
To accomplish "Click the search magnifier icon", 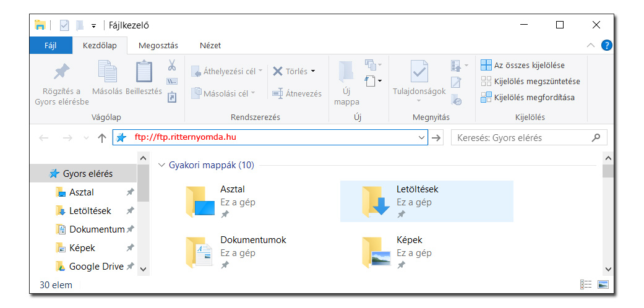I will (x=596, y=137).
